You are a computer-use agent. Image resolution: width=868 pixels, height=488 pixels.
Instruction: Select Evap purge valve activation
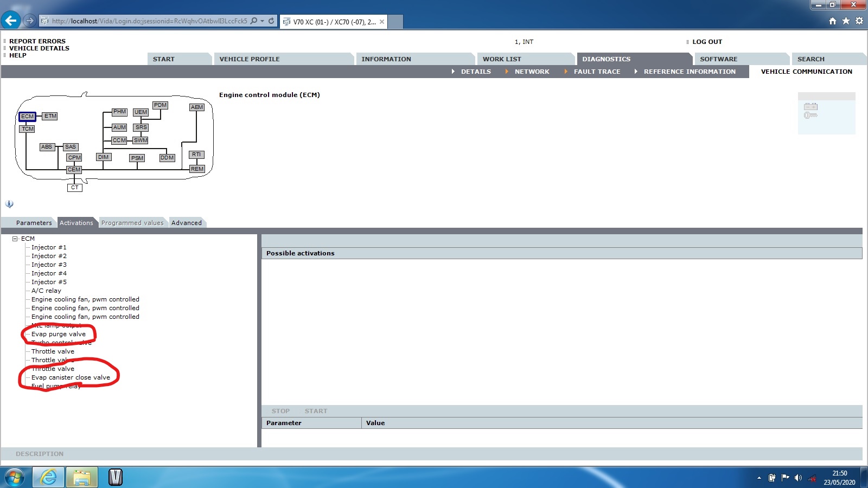pyautogui.click(x=59, y=334)
